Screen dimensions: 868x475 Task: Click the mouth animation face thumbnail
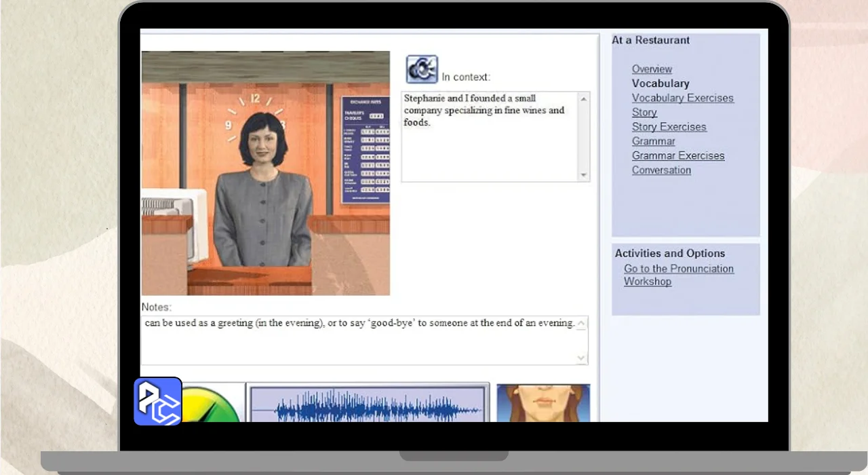(542, 403)
